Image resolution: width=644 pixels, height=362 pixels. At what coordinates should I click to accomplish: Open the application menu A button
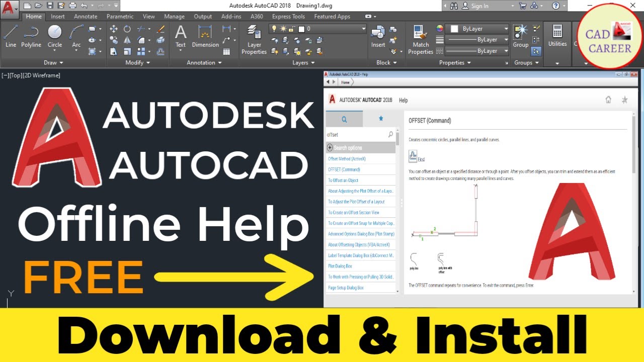[x=9, y=9]
